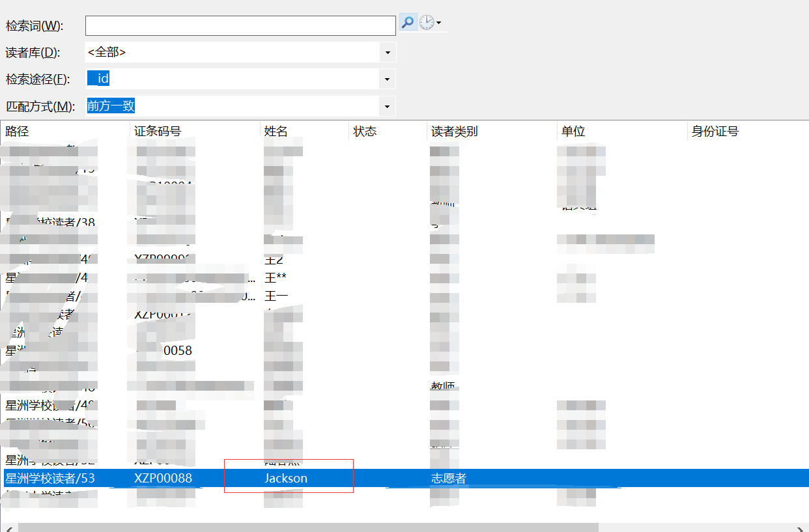Select path cell 星洲学校读者/53

(50, 478)
